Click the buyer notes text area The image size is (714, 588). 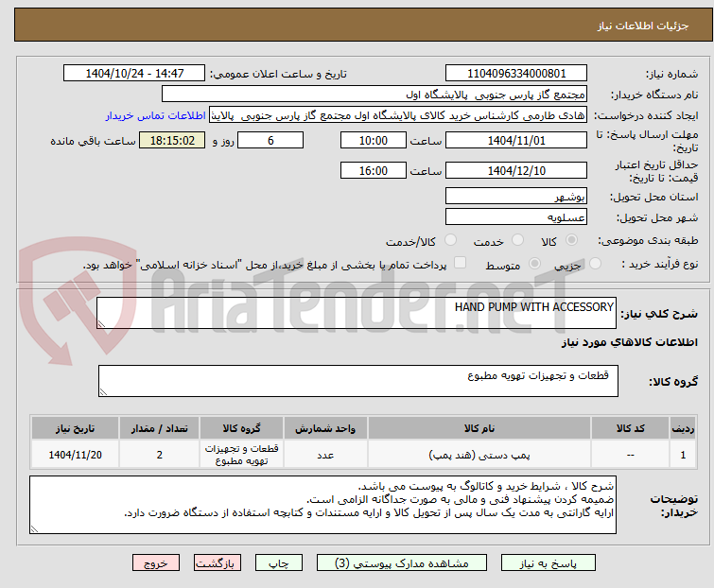click(x=323, y=505)
